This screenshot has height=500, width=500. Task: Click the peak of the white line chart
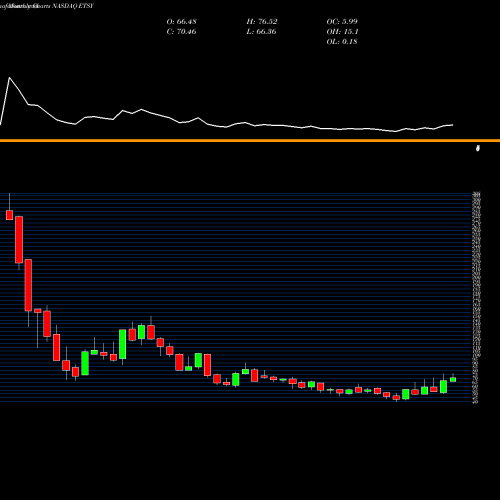click(9, 78)
